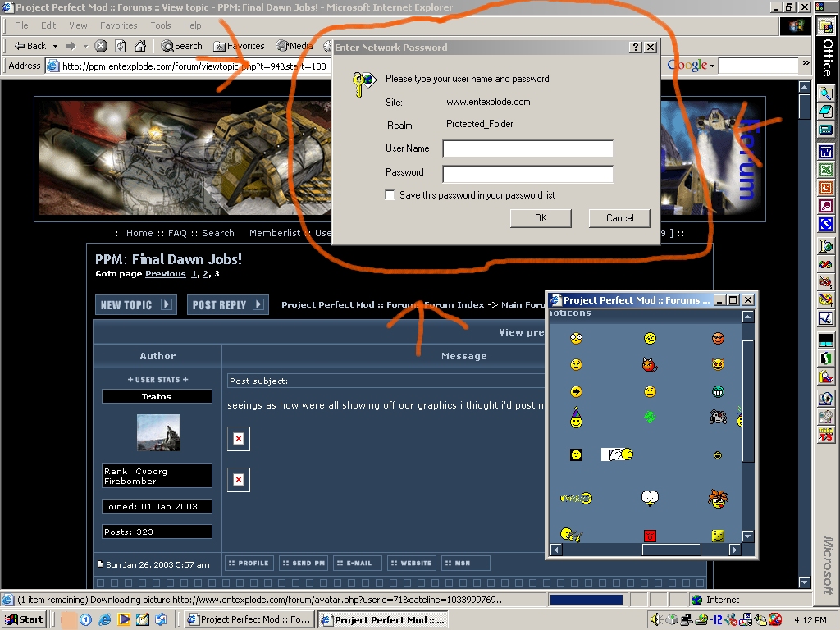Open the Edit menu

point(48,25)
